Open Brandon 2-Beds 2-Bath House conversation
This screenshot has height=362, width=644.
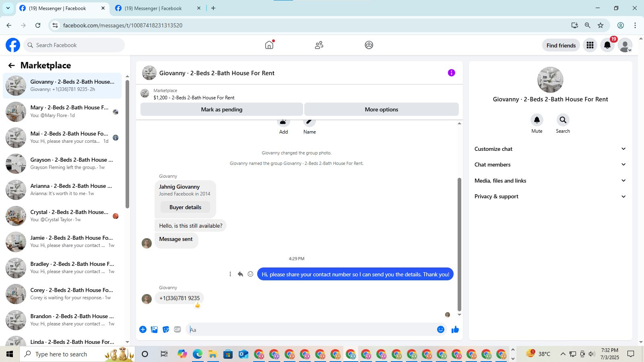coord(62,320)
